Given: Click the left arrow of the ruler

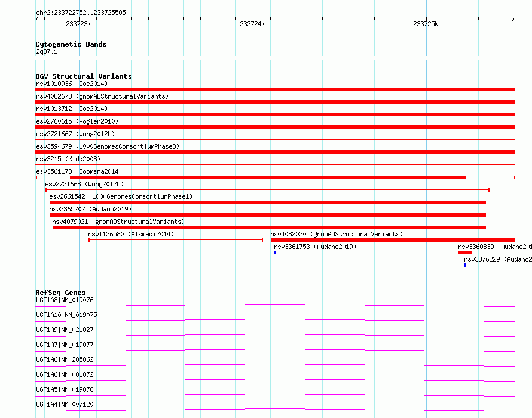Looking at the screenshot, I should [37, 19].
